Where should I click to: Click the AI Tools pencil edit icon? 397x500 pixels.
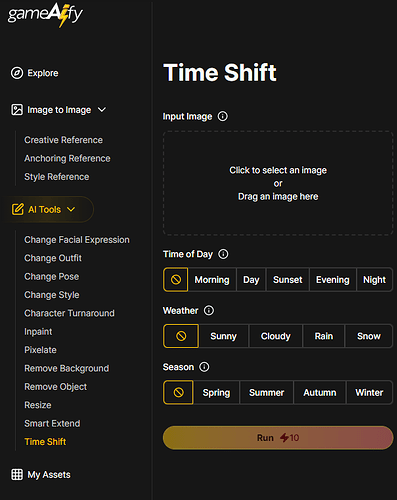[x=18, y=209]
